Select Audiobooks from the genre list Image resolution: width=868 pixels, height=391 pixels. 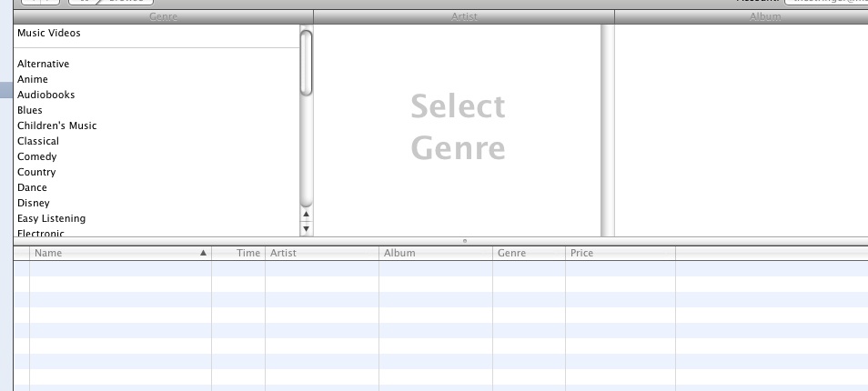pyautogui.click(x=45, y=95)
